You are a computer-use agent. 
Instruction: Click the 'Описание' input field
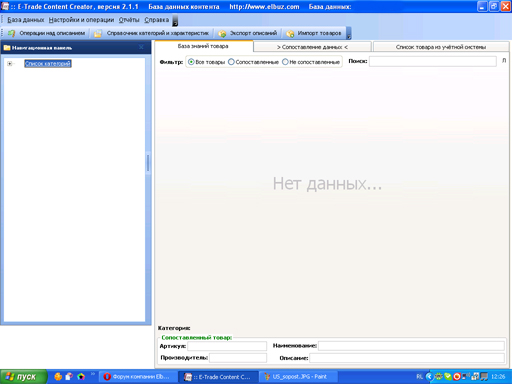point(407,358)
